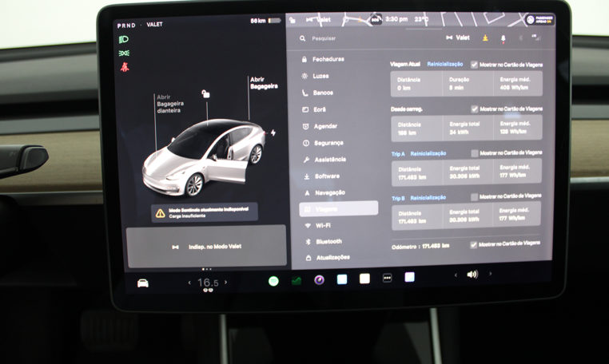Tap the Modo Sentinela warning banner
The width and height of the screenshot is (609, 364).
tap(205, 212)
